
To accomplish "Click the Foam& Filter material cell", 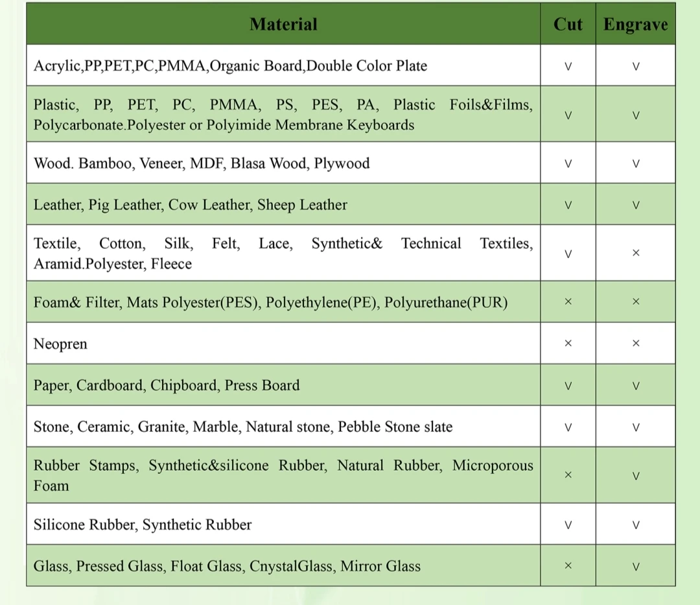I will point(283,302).
